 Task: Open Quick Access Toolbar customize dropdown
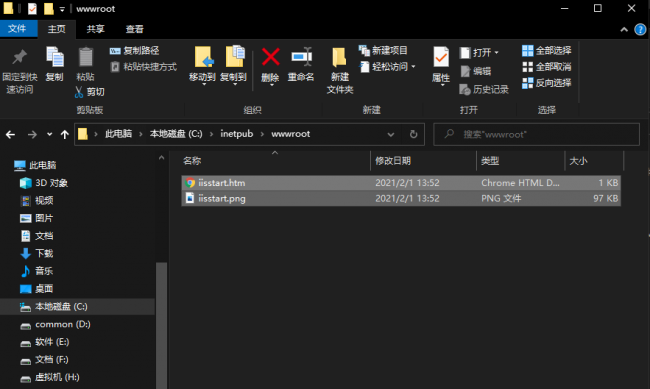(62, 9)
